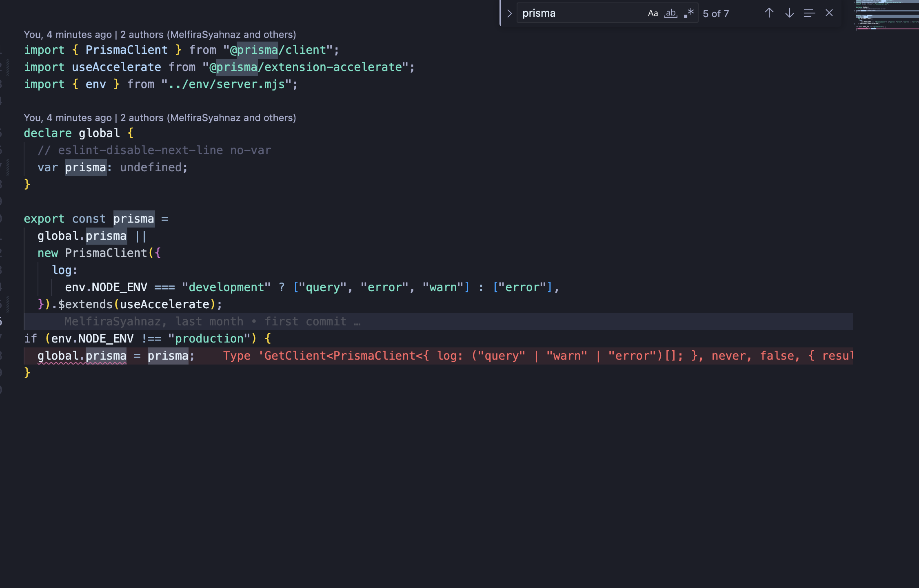Close the find widget
Image resolution: width=919 pixels, height=588 pixels.
pos(829,13)
